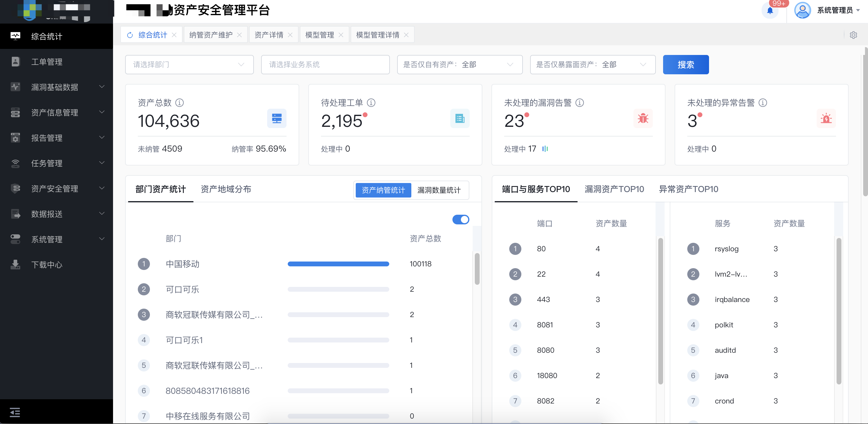Click port 8081 row value
This screenshot has height=424, width=868.
545,325
